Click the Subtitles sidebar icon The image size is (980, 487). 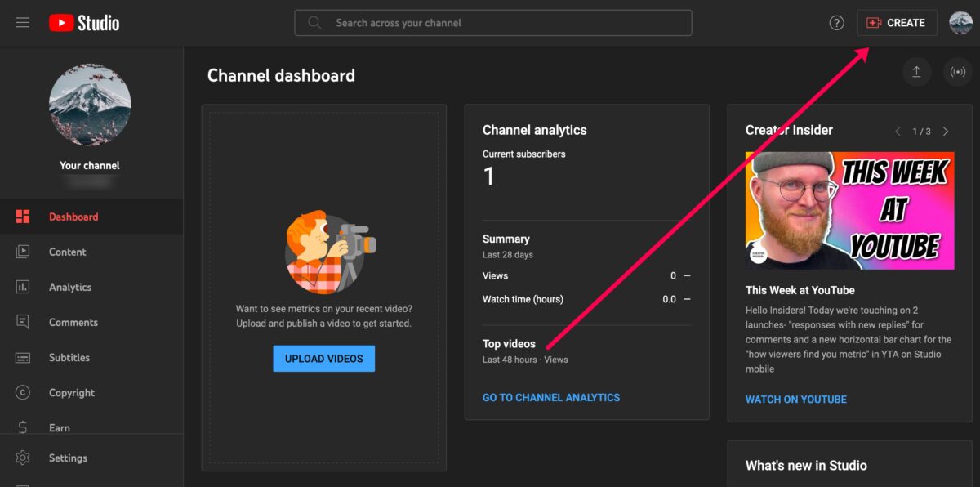(23, 358)
